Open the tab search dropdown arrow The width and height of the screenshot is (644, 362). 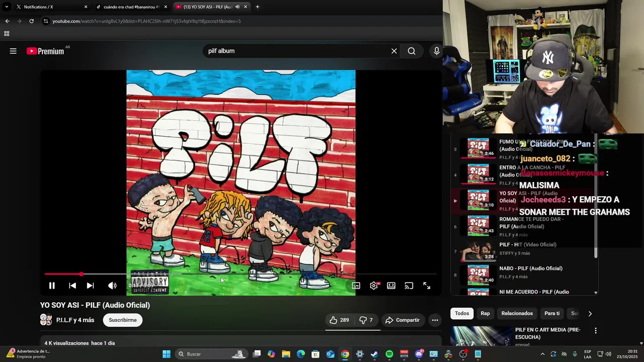[x=6, y=7]
